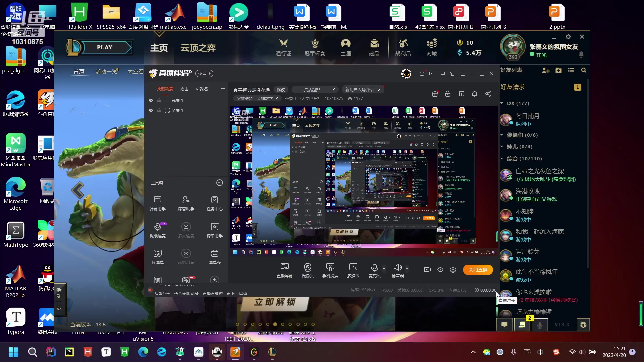The image size is (644, 362).
Task: Collapse the DX (1/7) friend group
Action: click(502, 103)
